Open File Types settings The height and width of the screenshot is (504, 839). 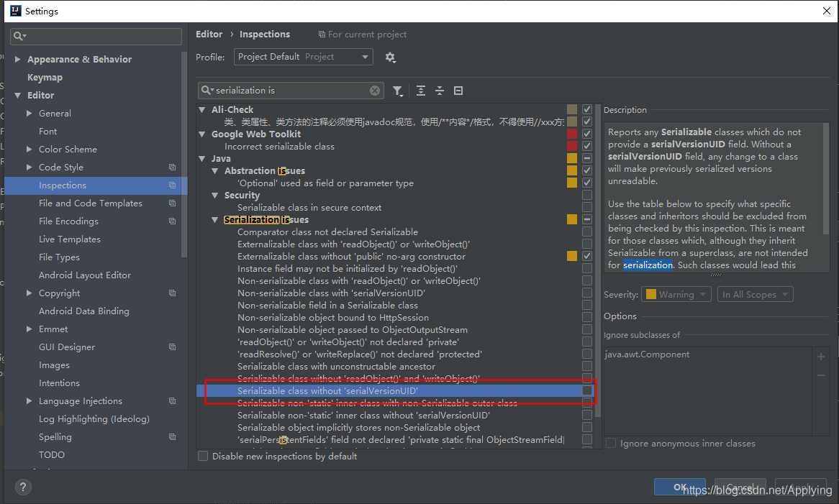click(x=59, y=257)
